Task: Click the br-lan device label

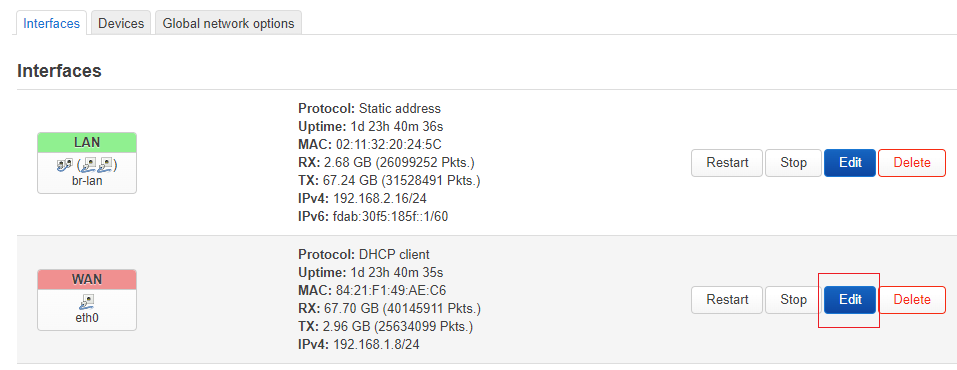Action: coord(87,181)
